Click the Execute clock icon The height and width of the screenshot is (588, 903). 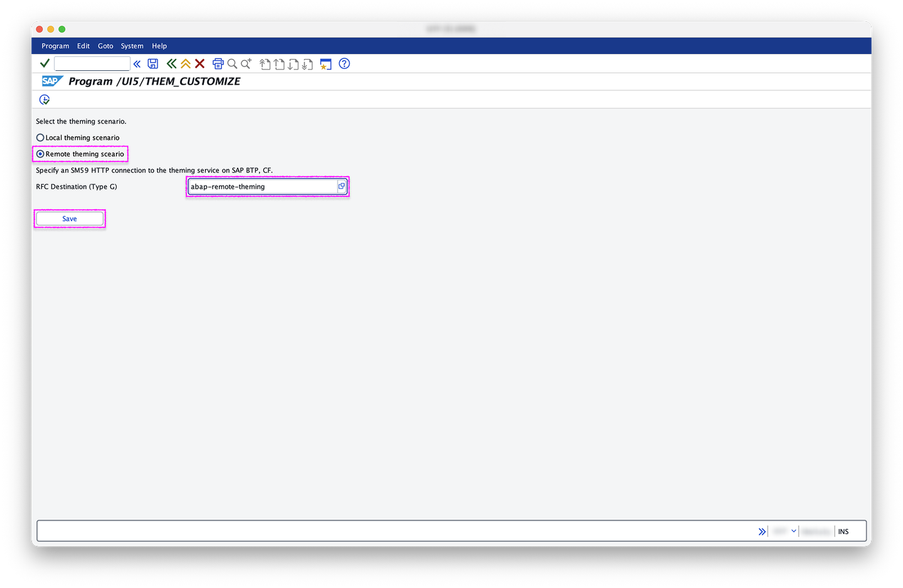coord(45,100)
